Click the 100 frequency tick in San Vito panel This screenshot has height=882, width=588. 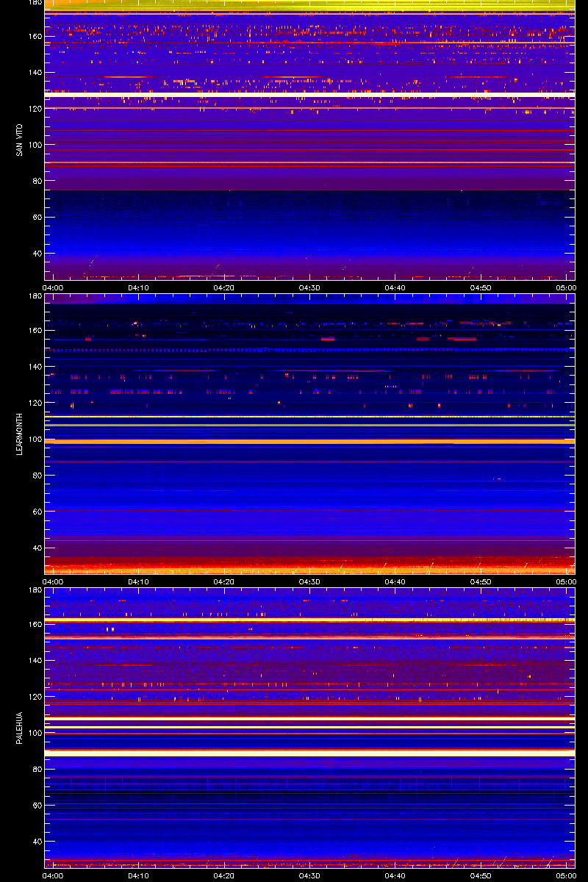point(35,145)
